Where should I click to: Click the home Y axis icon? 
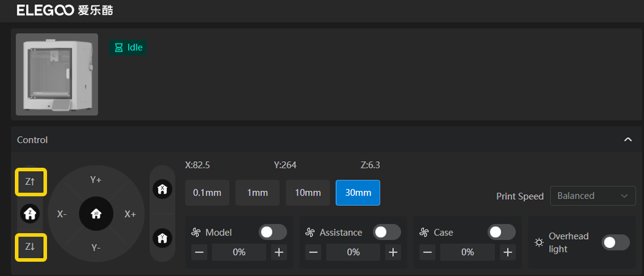pyautogui.click(x=162, y=238)
